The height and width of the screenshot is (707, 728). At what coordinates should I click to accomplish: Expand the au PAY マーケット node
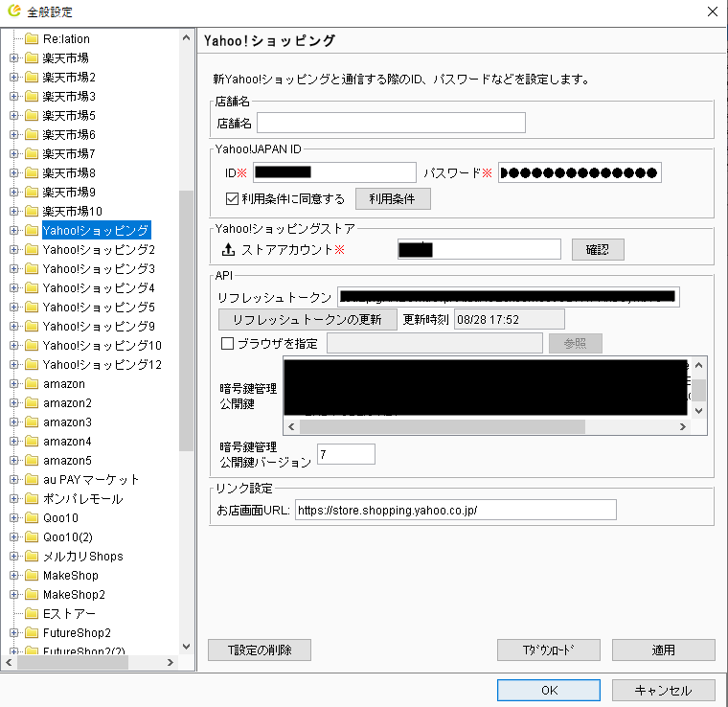pos(14,480)
